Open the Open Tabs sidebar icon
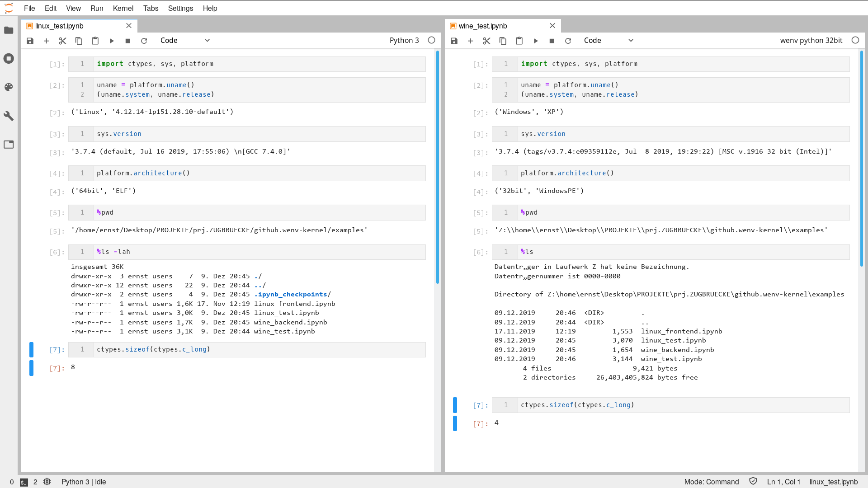Screen dimensions: 868x488 point(9,145)
